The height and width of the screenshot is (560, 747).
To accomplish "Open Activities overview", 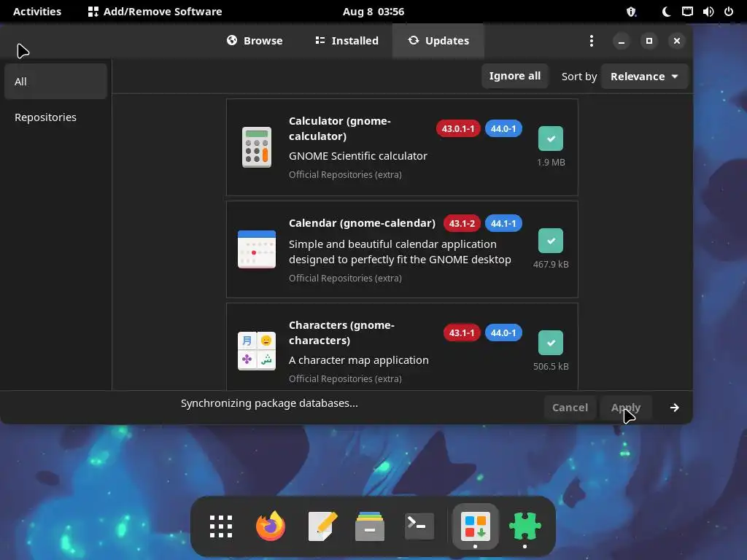I will click(37, 12).
